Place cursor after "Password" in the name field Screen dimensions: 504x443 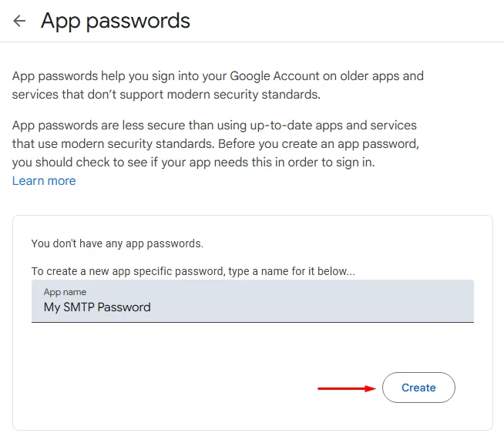point(152,307)
